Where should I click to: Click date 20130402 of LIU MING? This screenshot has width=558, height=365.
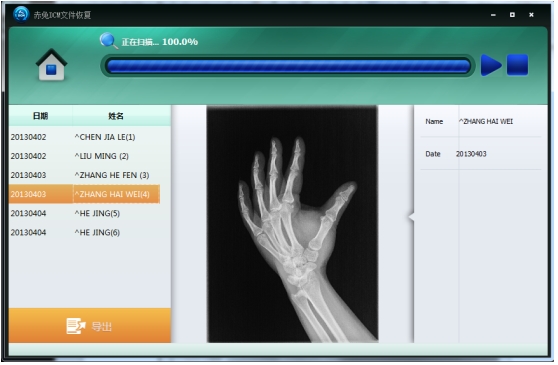pos(28,156)
